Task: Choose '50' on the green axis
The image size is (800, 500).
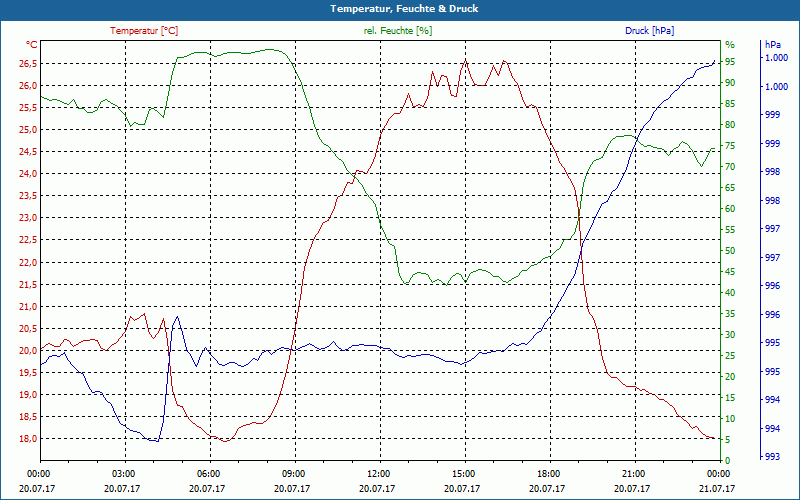Action: pos(730,251)
